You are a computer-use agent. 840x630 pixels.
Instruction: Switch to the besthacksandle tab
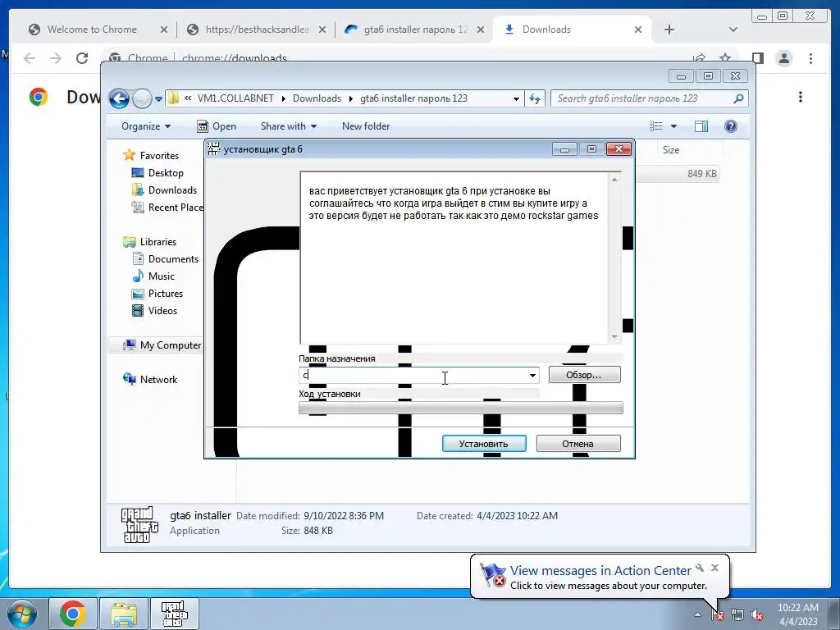pyautogui.click(x=257, y=30)
